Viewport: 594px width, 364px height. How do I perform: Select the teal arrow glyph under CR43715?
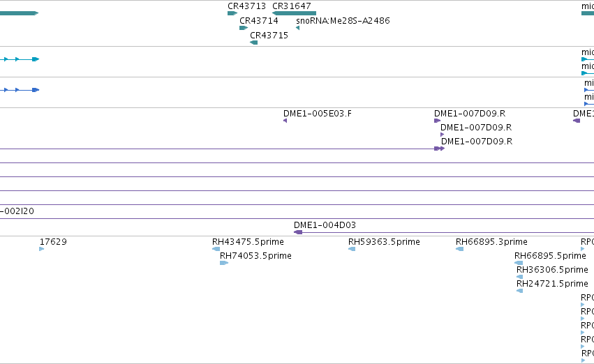point(254,43)
